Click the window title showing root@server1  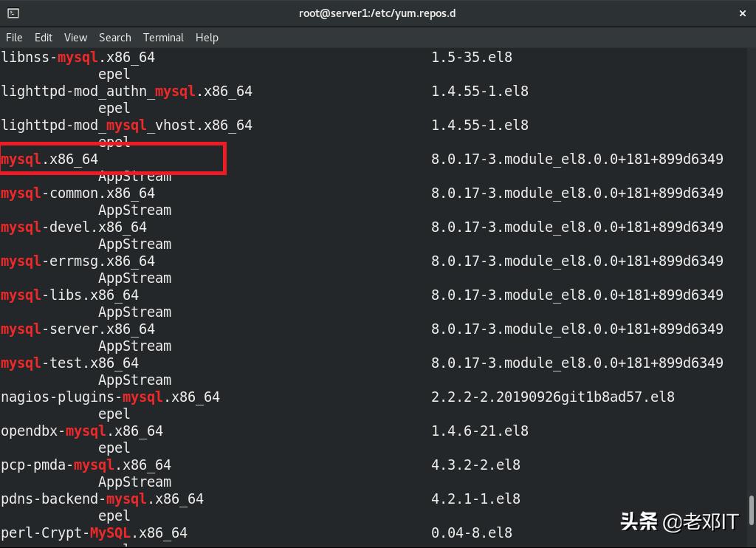click(x=377, y=13)
